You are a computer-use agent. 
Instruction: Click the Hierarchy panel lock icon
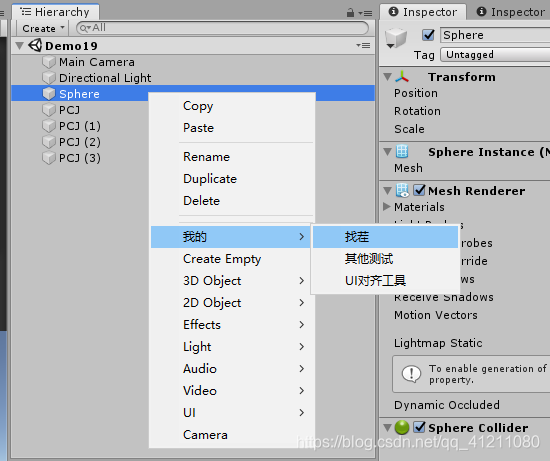coord(350,13)
